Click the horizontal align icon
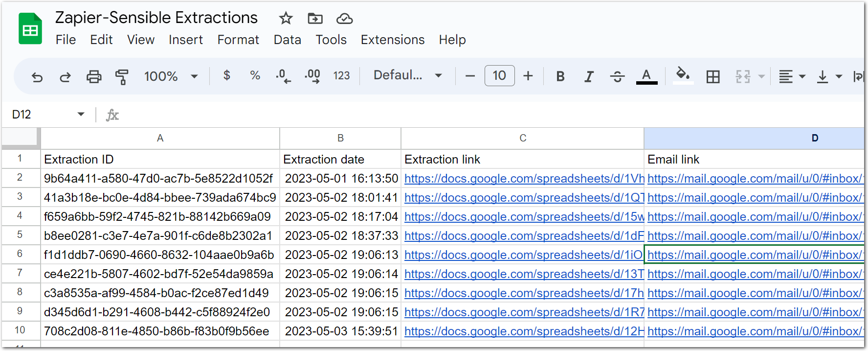 pos(786,76)
